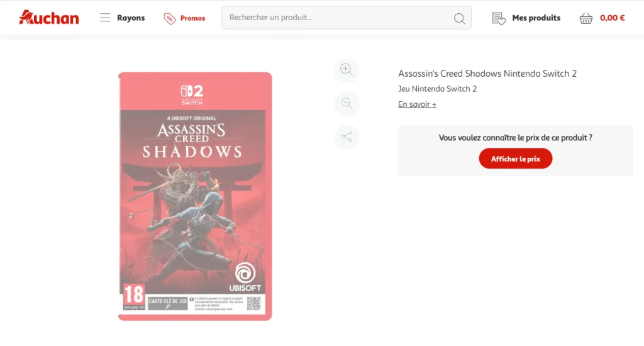Click the price prompt question text

[x=516, y=138]
